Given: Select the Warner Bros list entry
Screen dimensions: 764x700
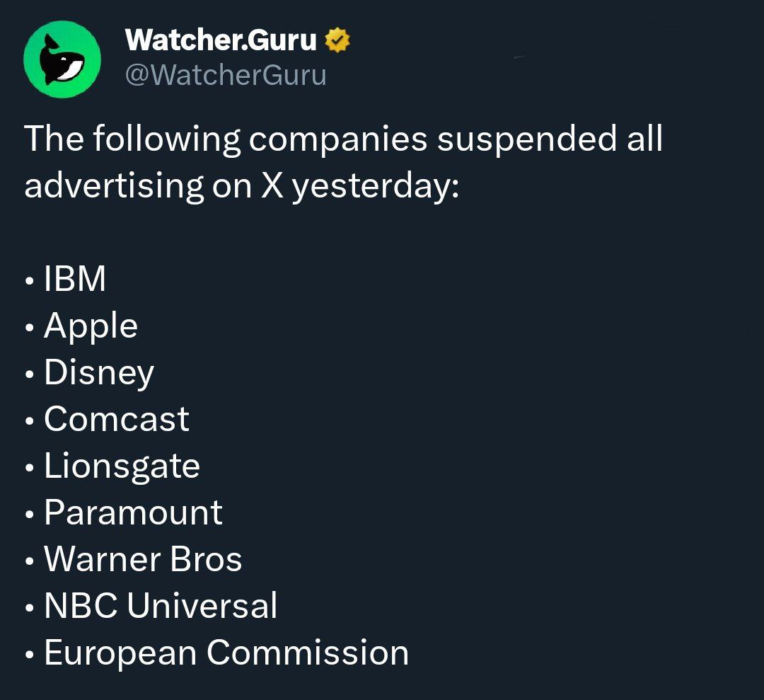Looking at the screenshot, I should tap(143, 559).
